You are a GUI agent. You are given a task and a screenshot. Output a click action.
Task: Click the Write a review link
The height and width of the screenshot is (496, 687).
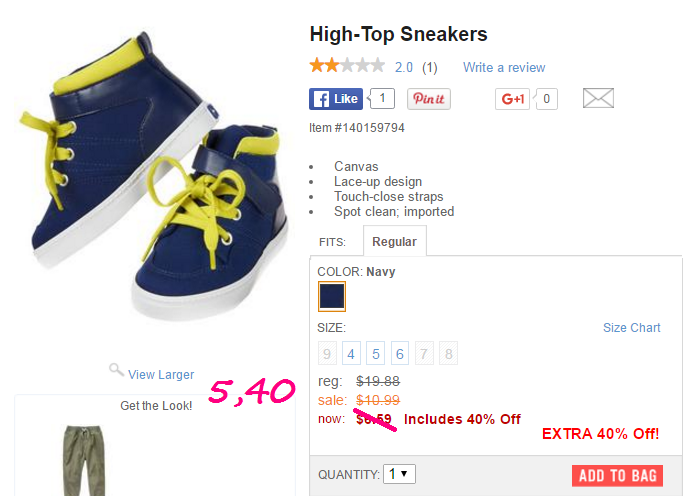(x=504, y=67)
